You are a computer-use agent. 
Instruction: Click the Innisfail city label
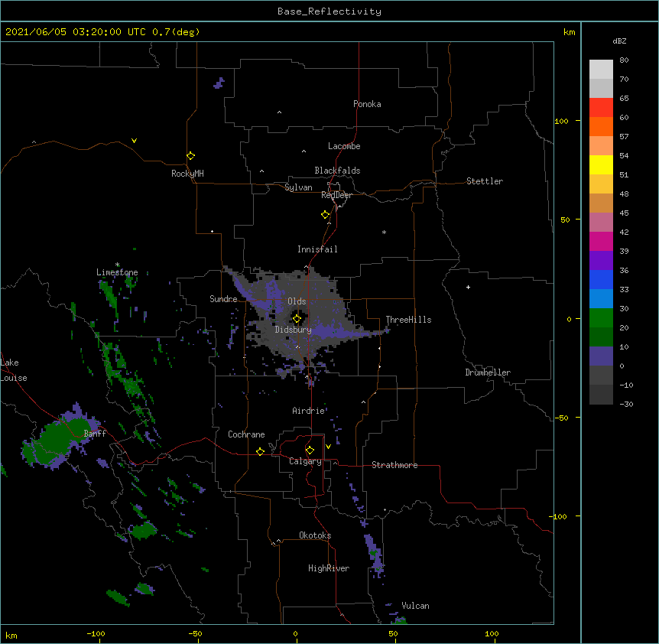click(x=317, y=249)
